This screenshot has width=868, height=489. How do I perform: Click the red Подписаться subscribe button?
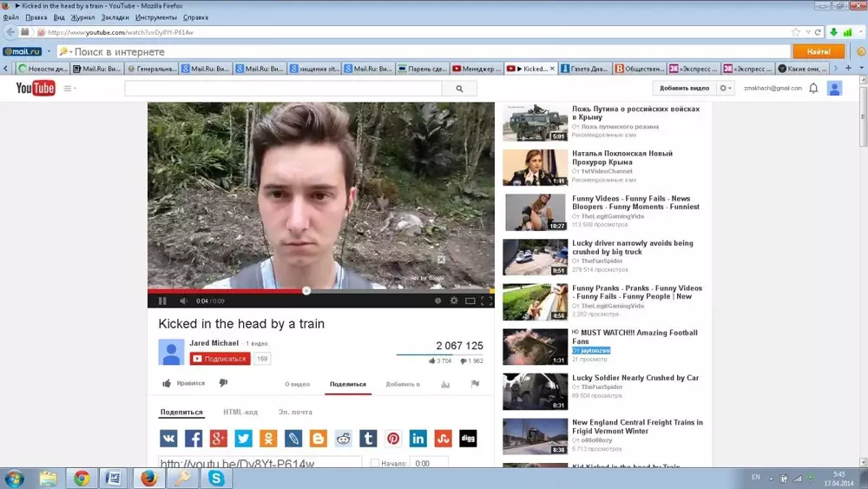pyautogui.click(x=220, y=359)
